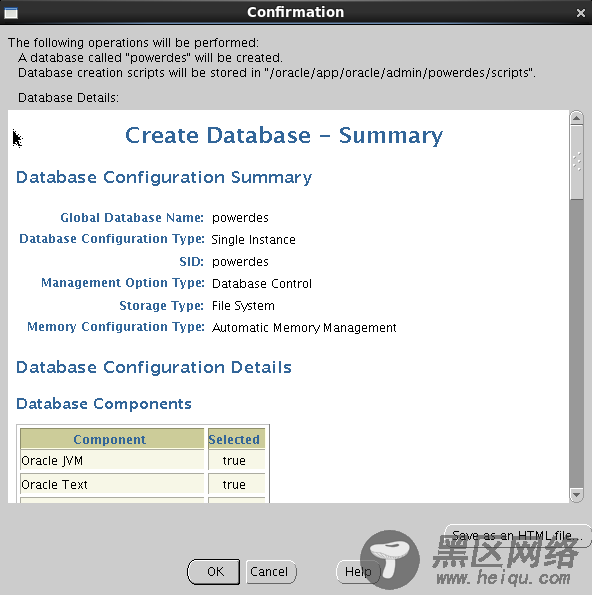Click the Database Components heading
Image resolution: width=592 pixels, height=595 pixels.
pyautogui.click(x=104, y=404)
